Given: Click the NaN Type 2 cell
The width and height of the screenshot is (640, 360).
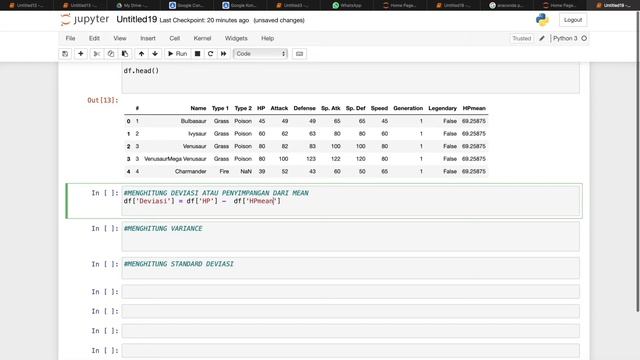Looking at the screenshot, I should (x=246, y=171).
